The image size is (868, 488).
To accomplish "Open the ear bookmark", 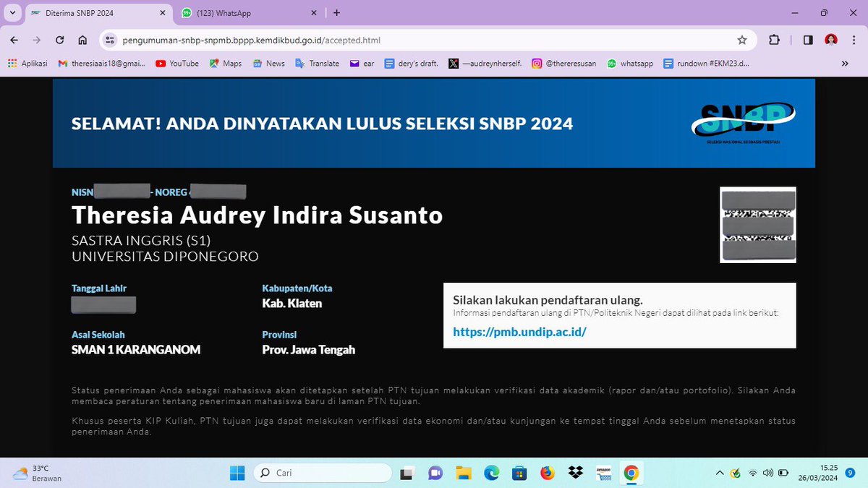I will tap(362, 64).
